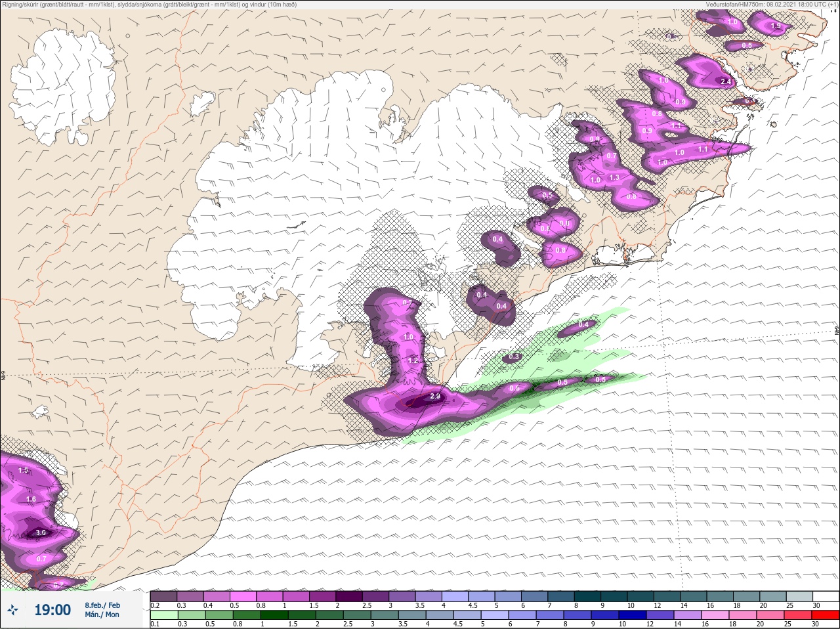Click the 2.4 precipitation value on the map
Screen dimensions: 840x629
726,81
